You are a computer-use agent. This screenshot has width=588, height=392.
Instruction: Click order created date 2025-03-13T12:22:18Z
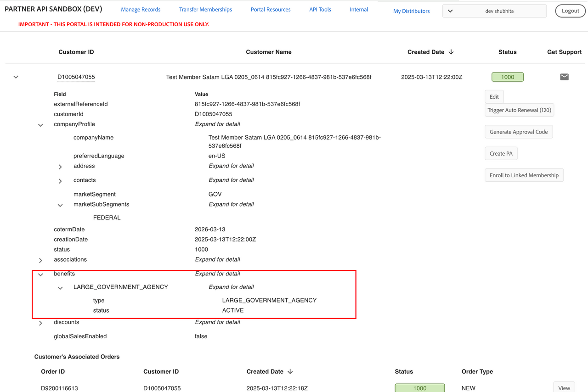277,388
